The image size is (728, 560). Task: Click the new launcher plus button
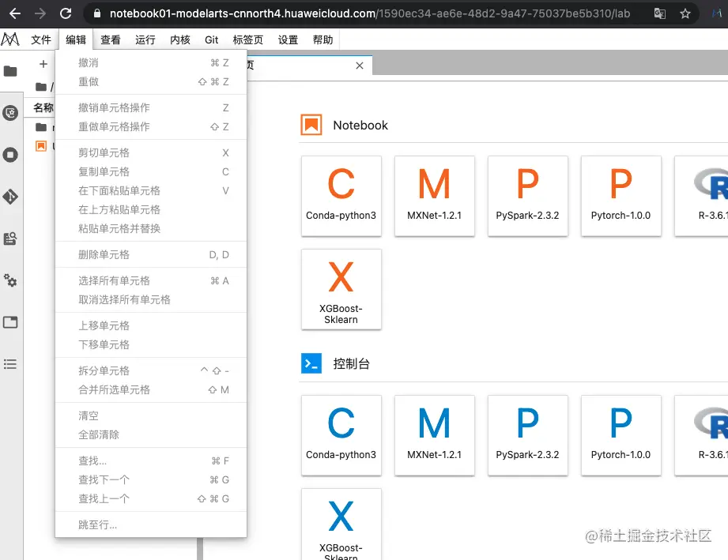coord(43,64)
